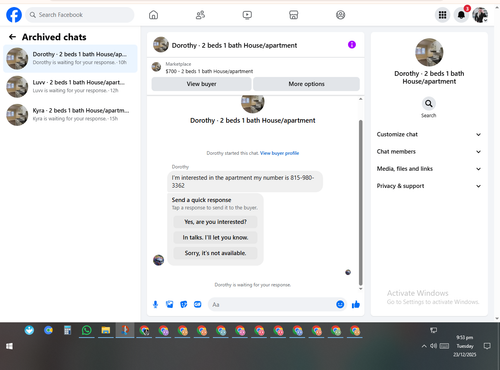
Task: Select Dorothy's archived chat
Action: pos(70,59)
